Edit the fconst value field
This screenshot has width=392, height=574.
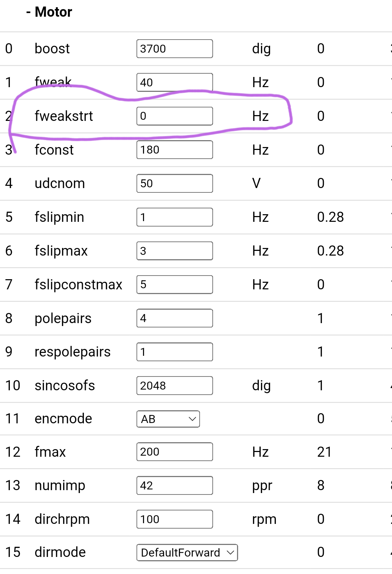pos(175,150)
